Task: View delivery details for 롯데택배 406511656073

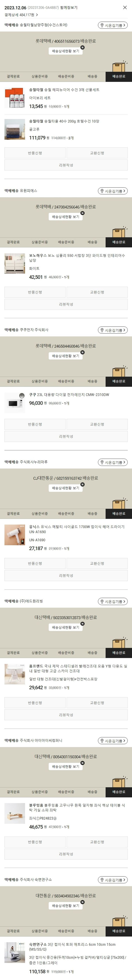Action: [66, 51]
